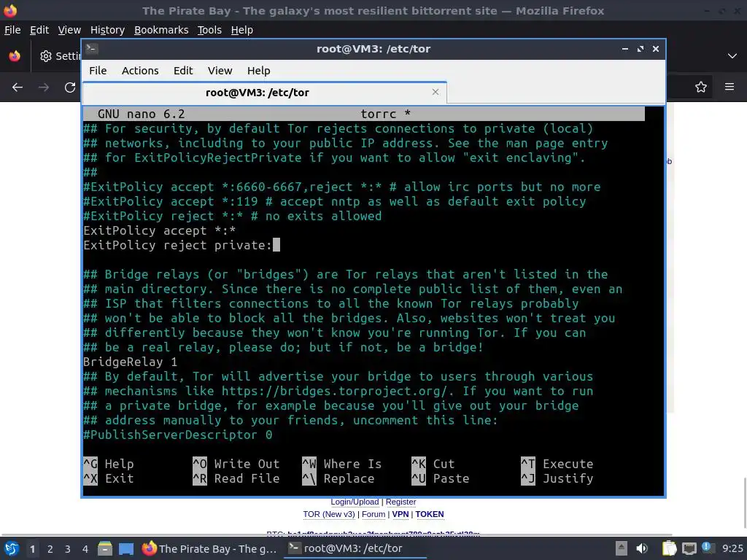747x560 pixels.
Task: Follow the Login/Upload link on Pirate Bay
Action: (x=355, y=502)
